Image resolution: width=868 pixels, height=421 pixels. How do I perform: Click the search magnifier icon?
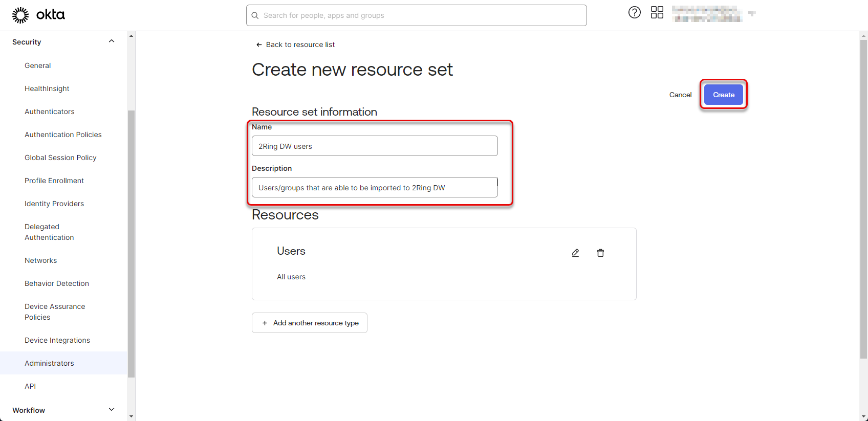point(255,15)
